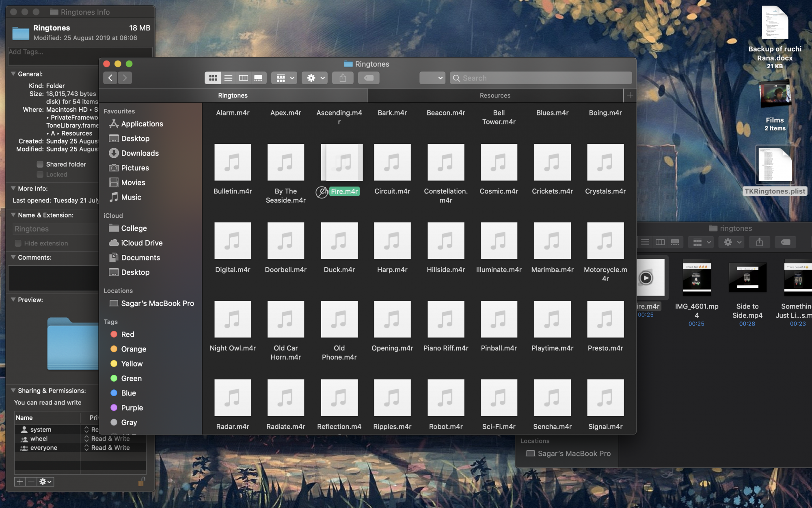This screenshot has height=508, width=812.
Task: Click the add new tab plus button
Action: coord(630,96)
